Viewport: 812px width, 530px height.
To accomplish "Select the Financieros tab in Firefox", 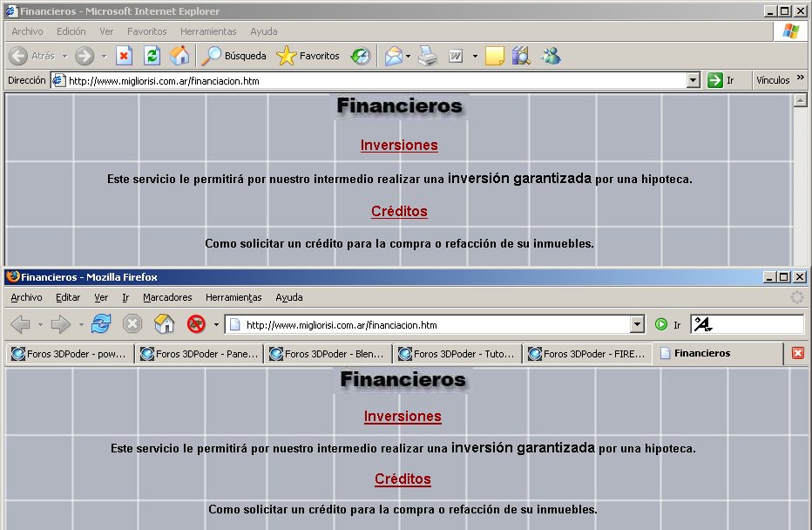I will (x=717, y=353).
